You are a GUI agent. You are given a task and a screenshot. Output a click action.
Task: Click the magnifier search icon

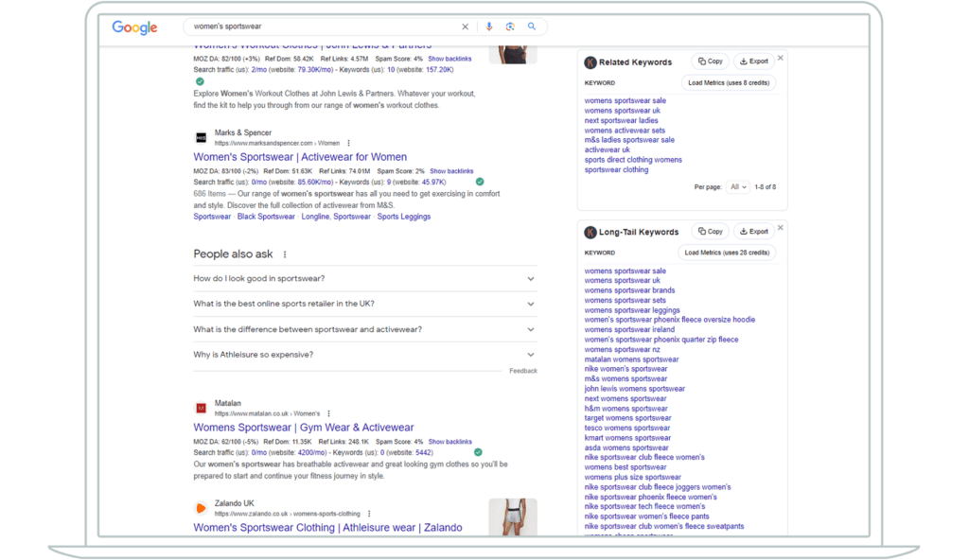click(x=532, y=26)
